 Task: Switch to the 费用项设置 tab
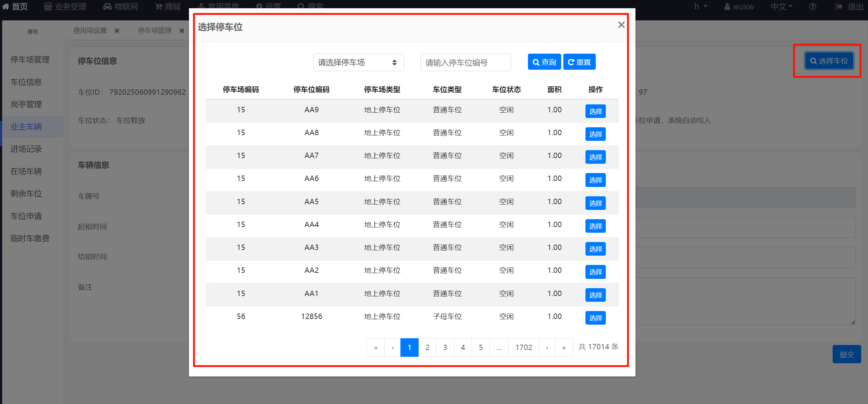pyautogui.click(x=90, y=31)
